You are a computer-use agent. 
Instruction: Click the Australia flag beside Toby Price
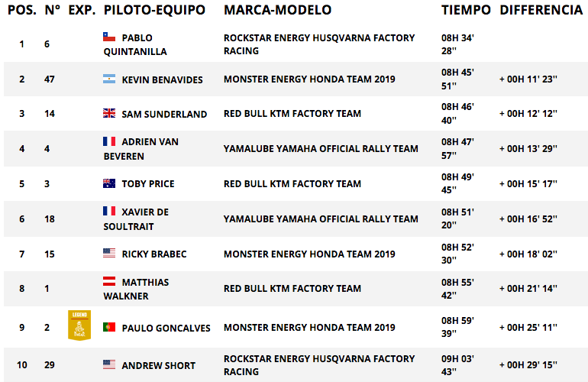coord(109,183)
